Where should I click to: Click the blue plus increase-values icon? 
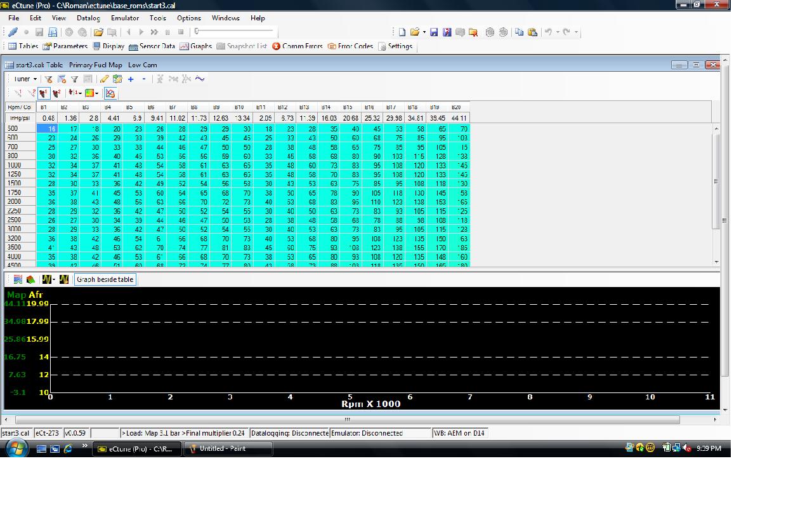pyautogui.click(x=131, y=79)
